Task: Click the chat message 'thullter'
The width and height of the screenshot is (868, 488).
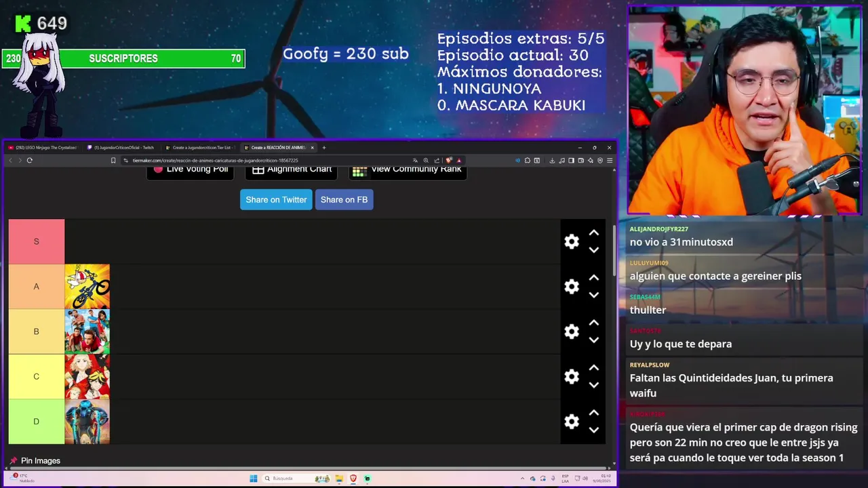Action: (648, 310)
